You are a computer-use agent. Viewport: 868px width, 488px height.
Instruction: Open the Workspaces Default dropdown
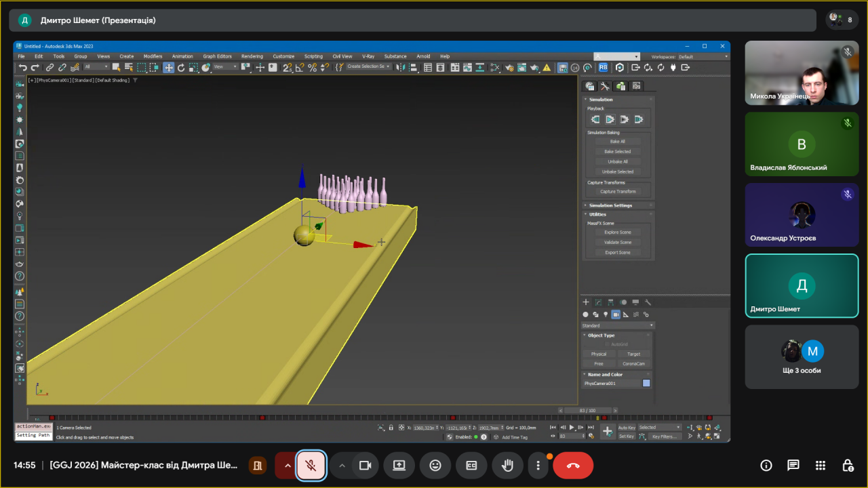(703, 57)
